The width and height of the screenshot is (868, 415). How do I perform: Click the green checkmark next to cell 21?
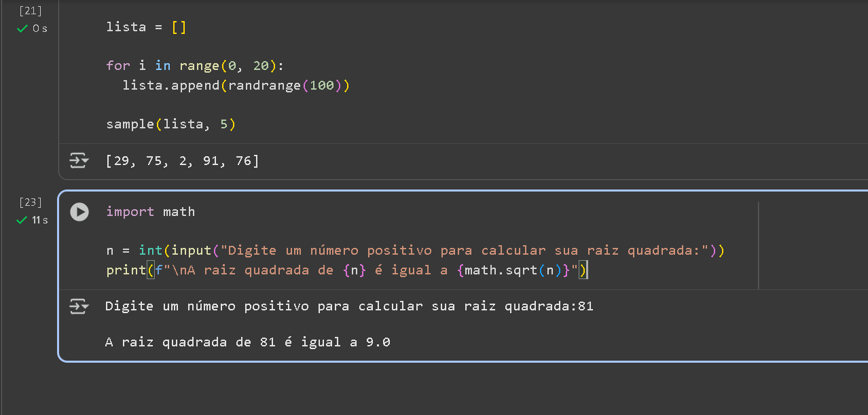(23, 29)
